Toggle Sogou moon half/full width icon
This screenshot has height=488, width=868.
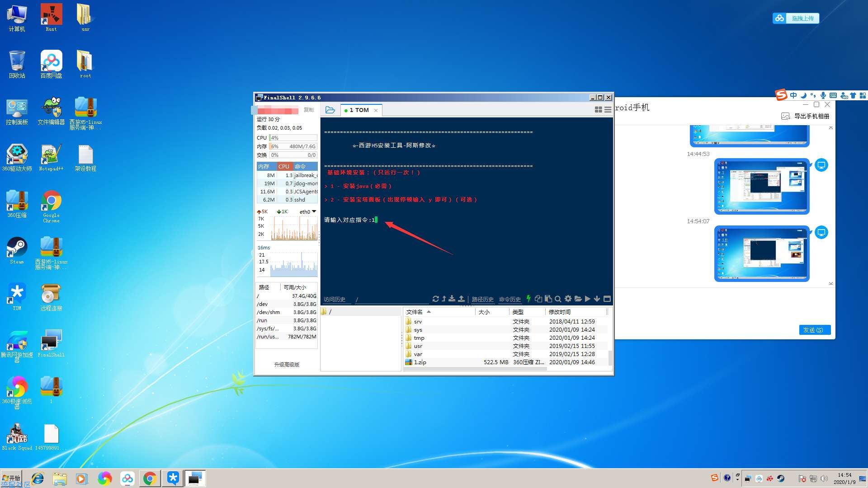[803, 95]
